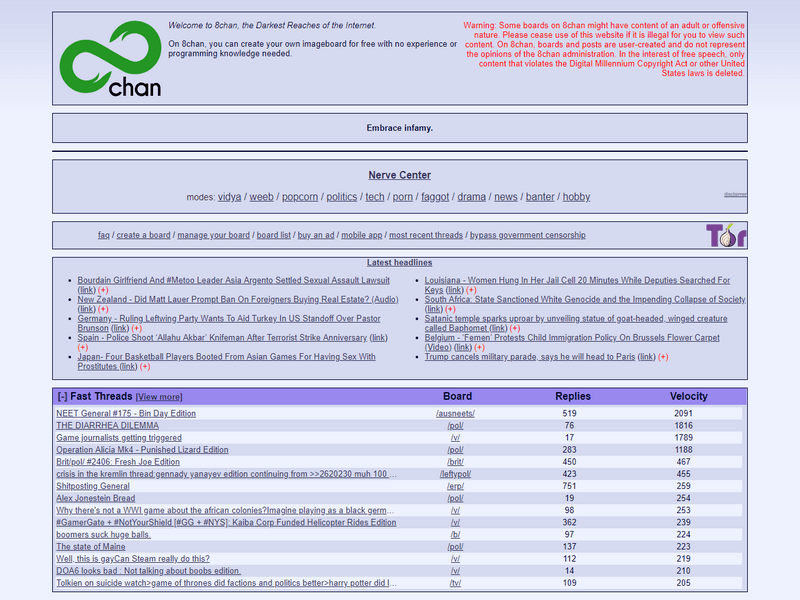Click the Velocity column header
The width and height of the screenshot is (800, 600).
pyautogui.click(x=688, y=396)
